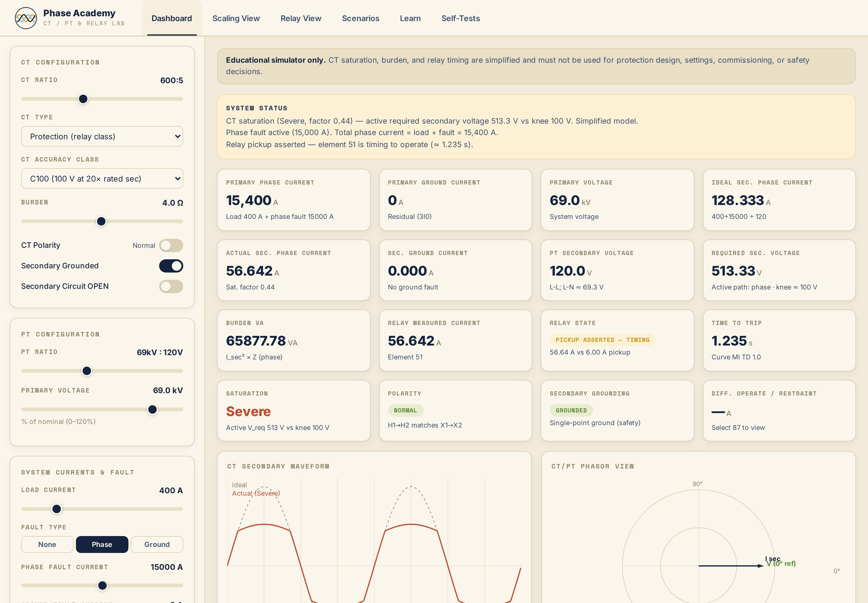Click the PT Ratio slider handle
This screenshot has height=603, width=868.
click(x=87, y=371)
